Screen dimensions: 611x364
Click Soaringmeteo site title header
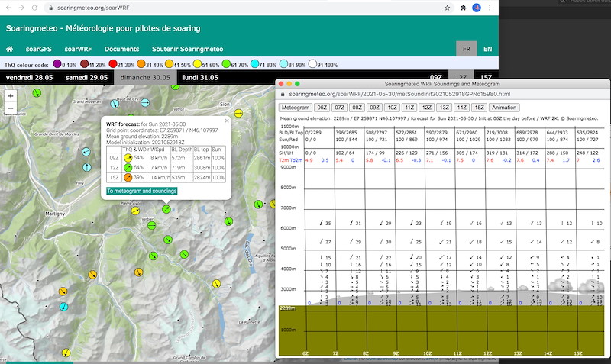(103, 28)
